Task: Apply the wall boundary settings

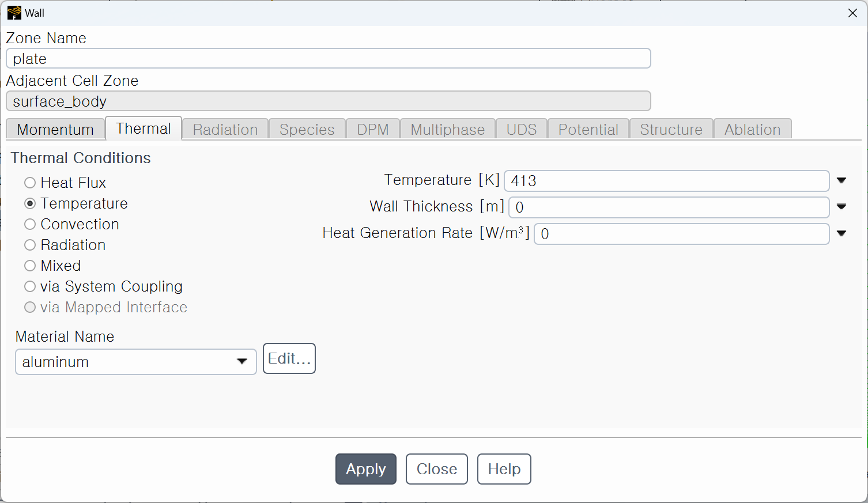Action: pos(366,469)
